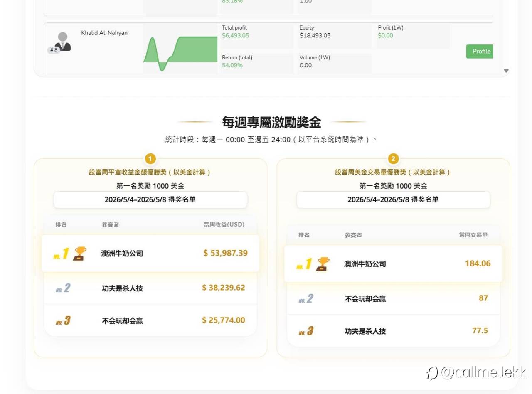
Task: Click the No.2 badge in profit ranking
Action: (x=63, y=288)
